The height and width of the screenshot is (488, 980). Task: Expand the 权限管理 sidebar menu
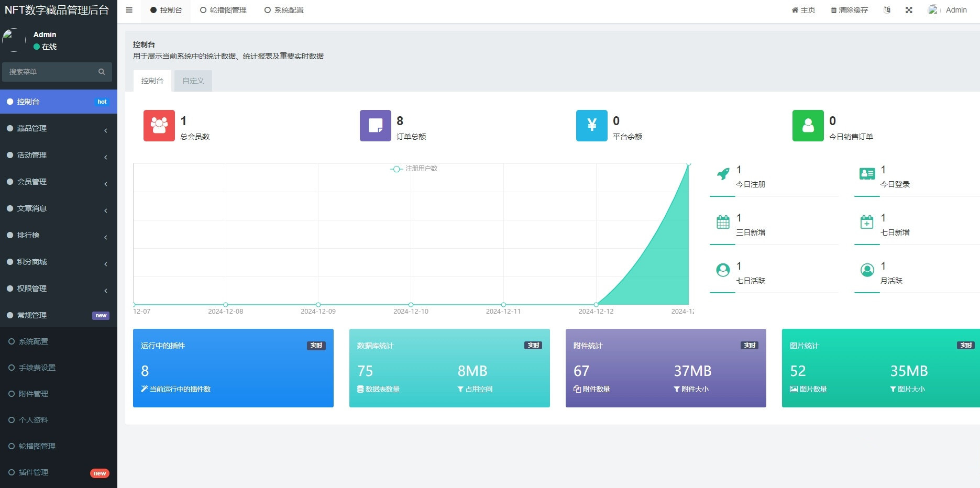(x=58, y=289)
